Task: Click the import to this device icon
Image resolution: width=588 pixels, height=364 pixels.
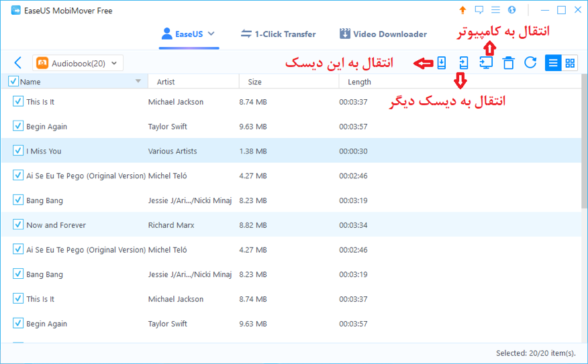Action: (x=442, y=63)
